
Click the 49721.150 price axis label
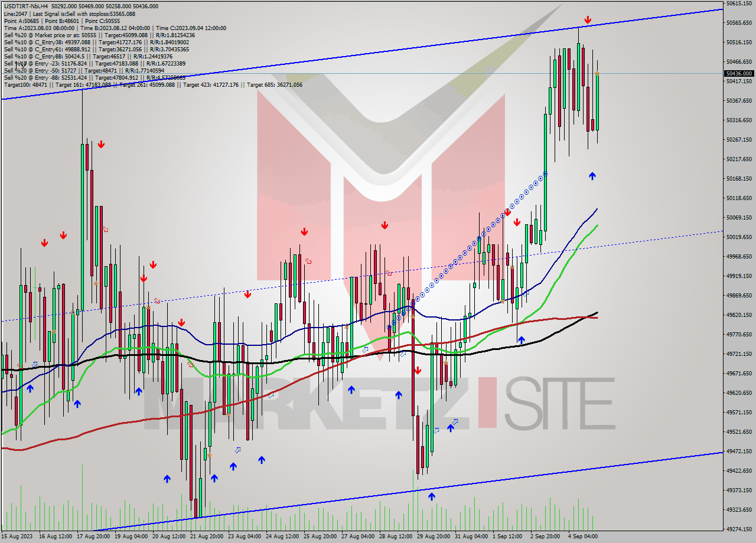[739, 354]
